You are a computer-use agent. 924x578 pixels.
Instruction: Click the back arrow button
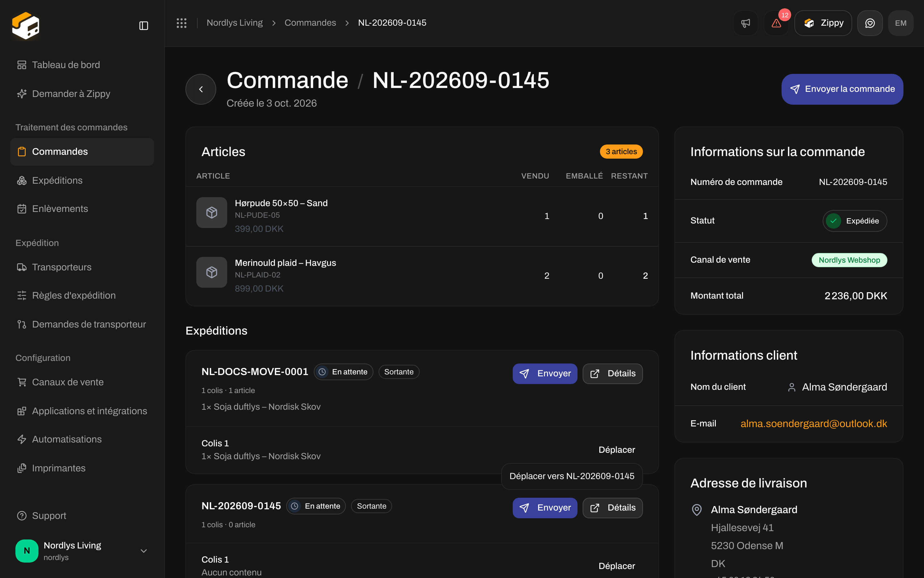coord(201,89)
